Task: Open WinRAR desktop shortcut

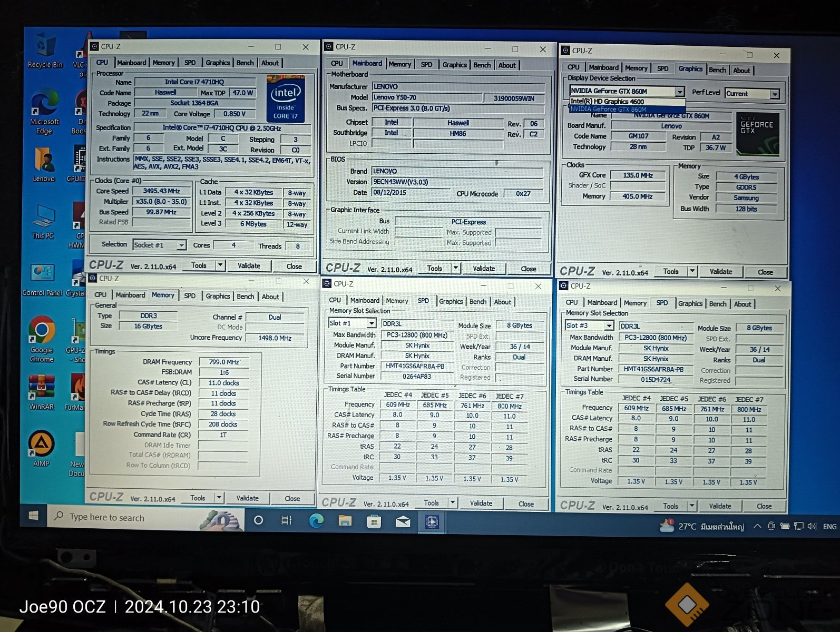Action: coord(42,392)
